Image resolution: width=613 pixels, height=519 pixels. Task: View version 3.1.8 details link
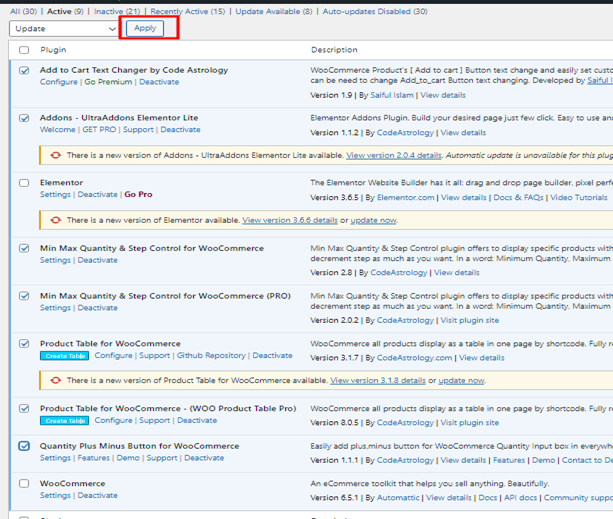tap(378, 381)
